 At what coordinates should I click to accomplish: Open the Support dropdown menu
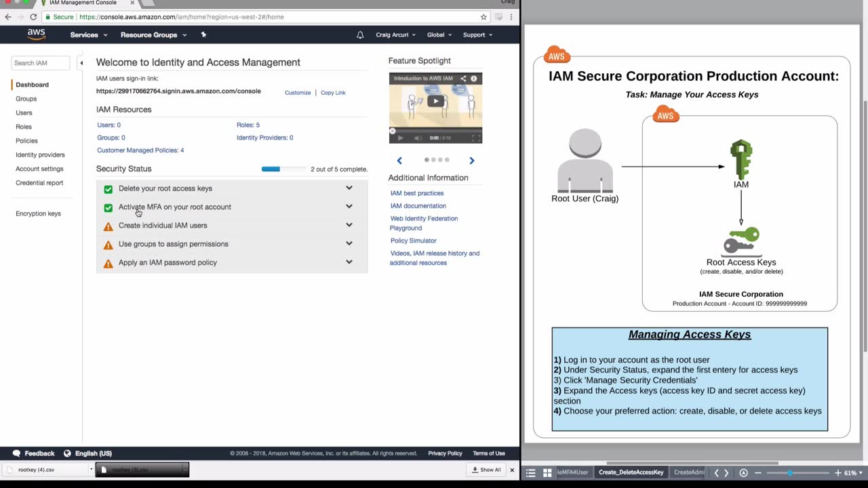[x=477, y=35]
